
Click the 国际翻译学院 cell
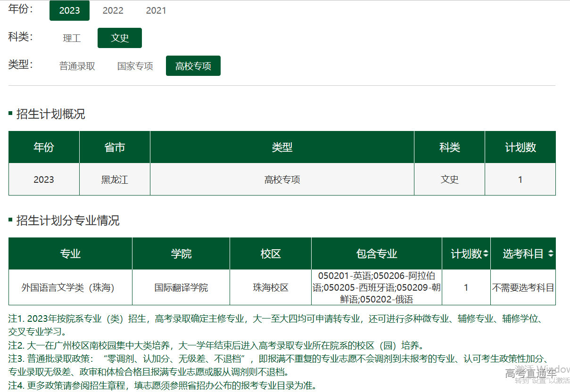(x=181, y=287)
